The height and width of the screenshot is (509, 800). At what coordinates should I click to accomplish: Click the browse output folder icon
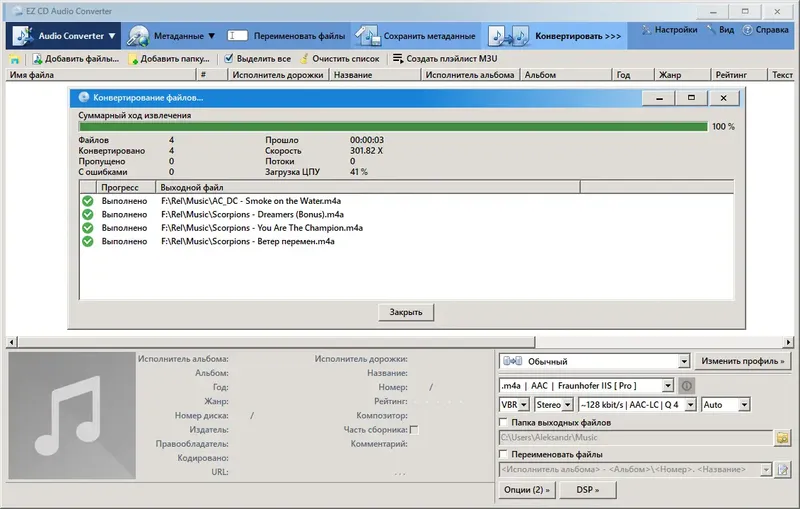pyautogui.click(x=782, y=438)
